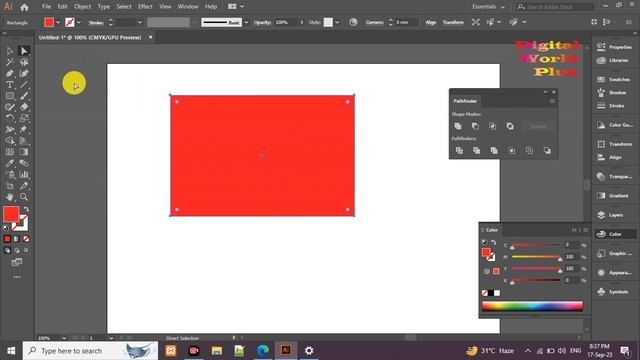The width and height of the screenshot is (640, 360).
Task: Open stroke color dropdown in control bar
Action: [x=79, y=22]
